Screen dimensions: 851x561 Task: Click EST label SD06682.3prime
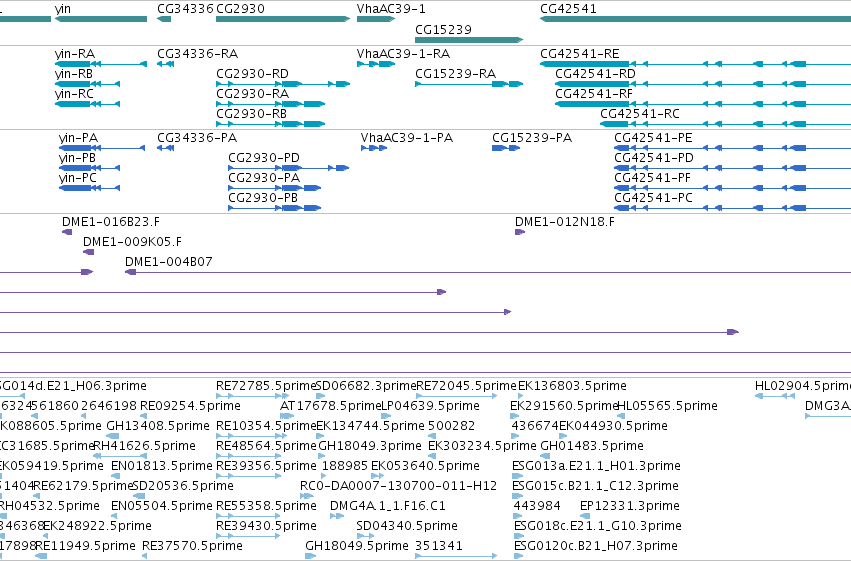[x=366, y=386]
